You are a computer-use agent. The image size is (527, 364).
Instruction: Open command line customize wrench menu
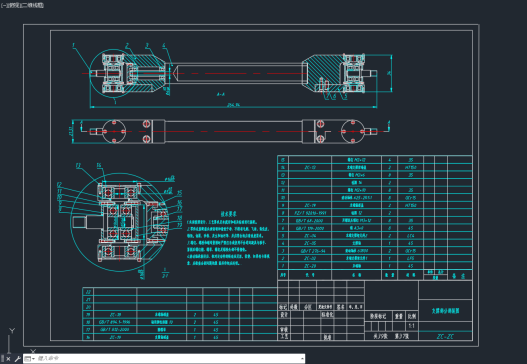(17, 359)
